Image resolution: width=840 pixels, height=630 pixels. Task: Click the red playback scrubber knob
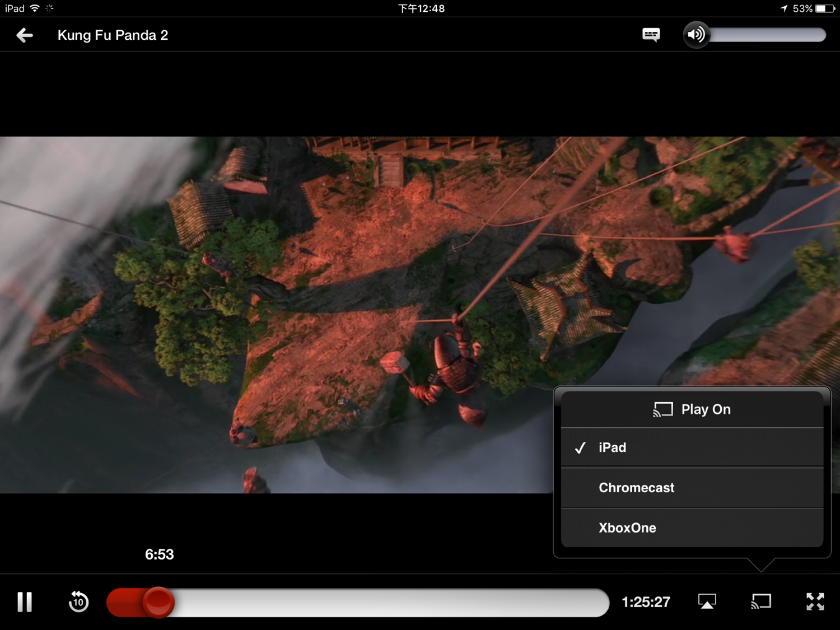(x=158, y=603)
